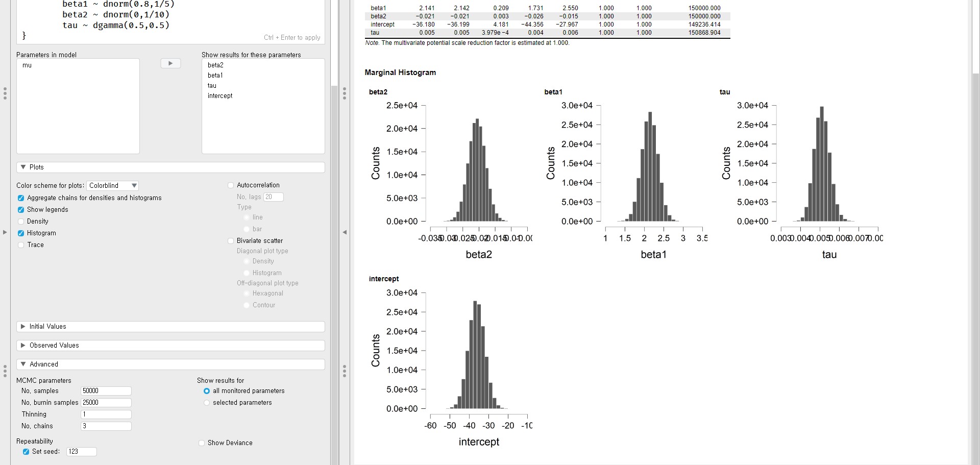
Task: Open the Colorblind color scheme dropdown
Action: [x=112, y=186]
